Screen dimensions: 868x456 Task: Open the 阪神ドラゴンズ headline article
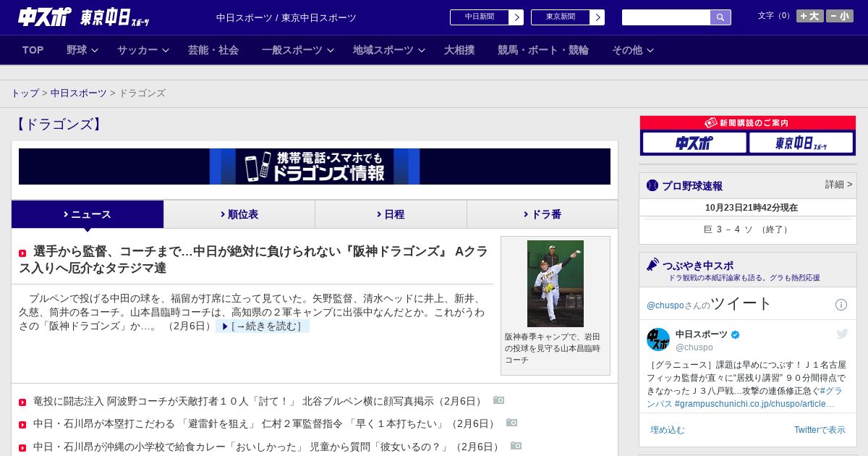(x=253, y=260)
